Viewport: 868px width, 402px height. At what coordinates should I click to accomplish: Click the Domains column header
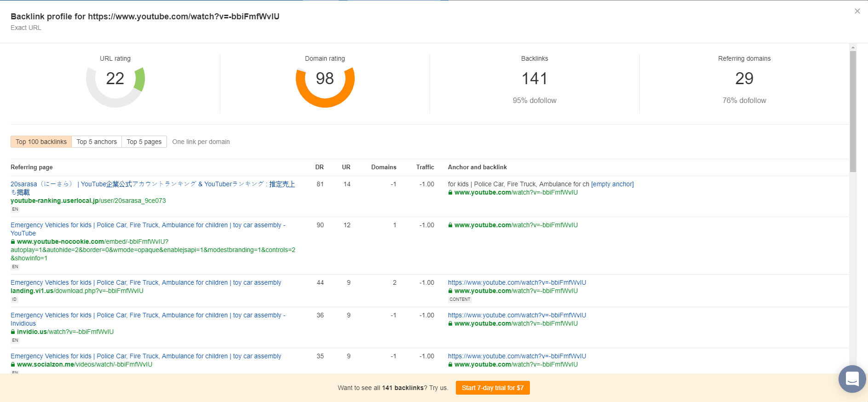pyautogui.click(x=384, y=167)
